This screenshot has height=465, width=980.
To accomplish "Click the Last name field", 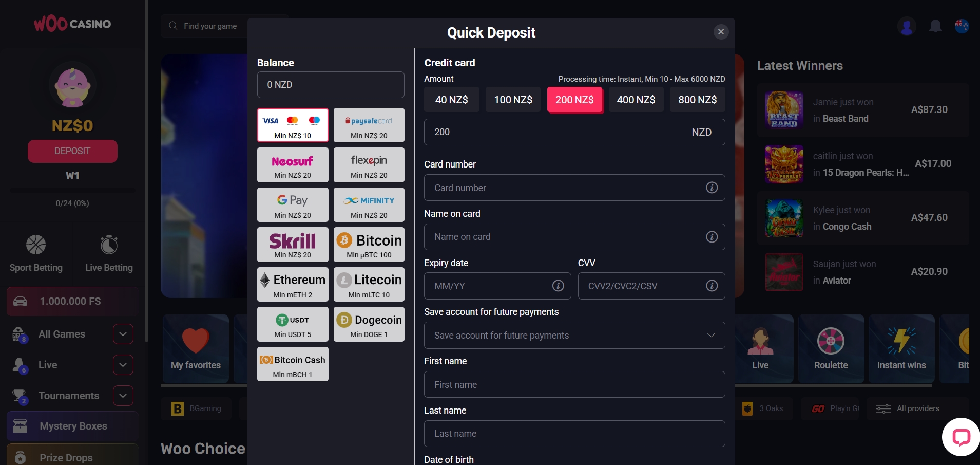I will click(x=574, y=434).
